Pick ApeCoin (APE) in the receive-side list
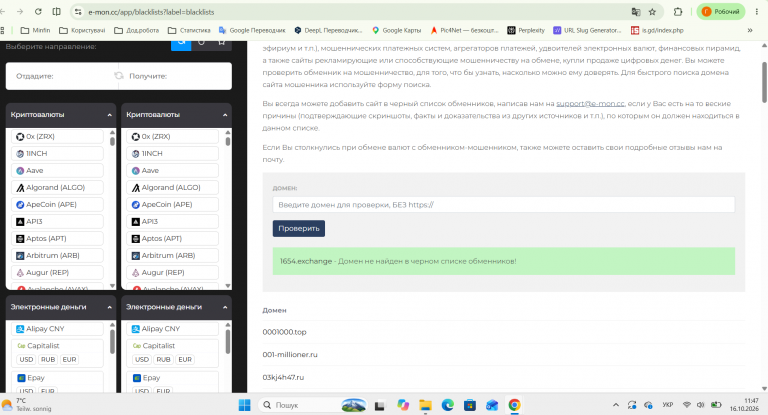This screenshot has width=768, height=415. click(x=172, y=204)
